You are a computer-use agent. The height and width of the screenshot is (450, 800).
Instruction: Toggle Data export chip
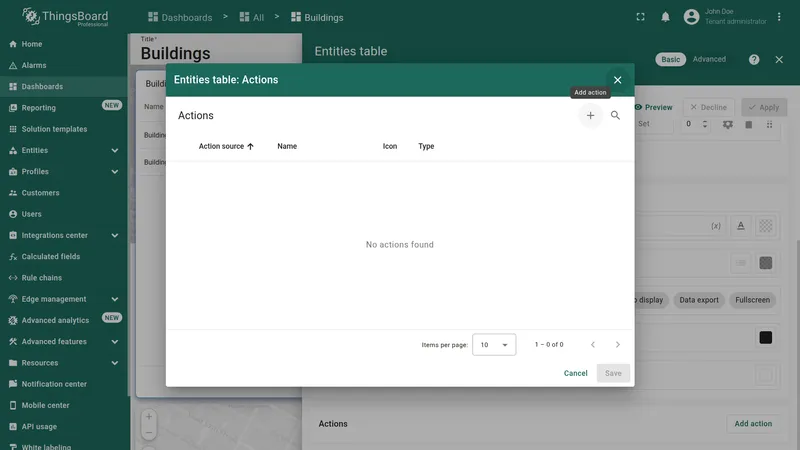[x=699, y=300]
